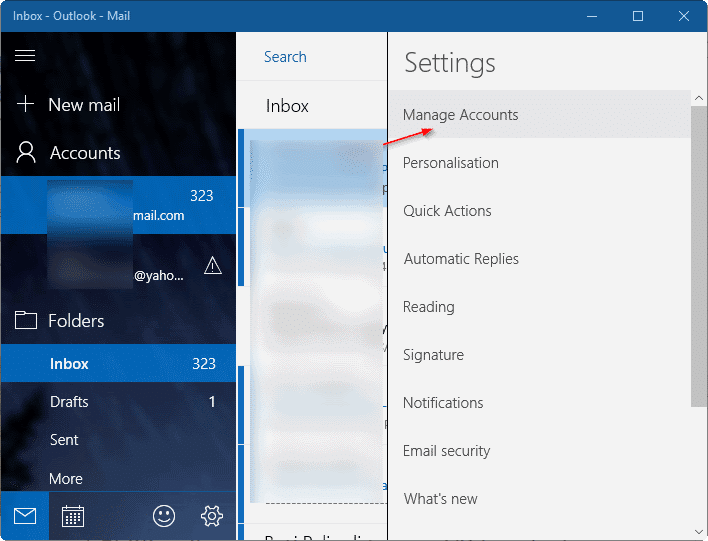708x541 pixels.
Task: Open Settings gear icon
Action: tap(212, 516)
